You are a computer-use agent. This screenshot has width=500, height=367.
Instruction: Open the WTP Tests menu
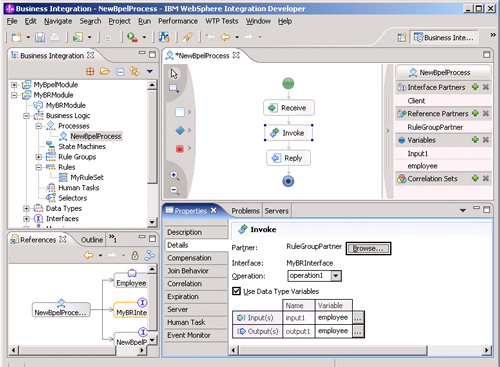coord(222,21)
